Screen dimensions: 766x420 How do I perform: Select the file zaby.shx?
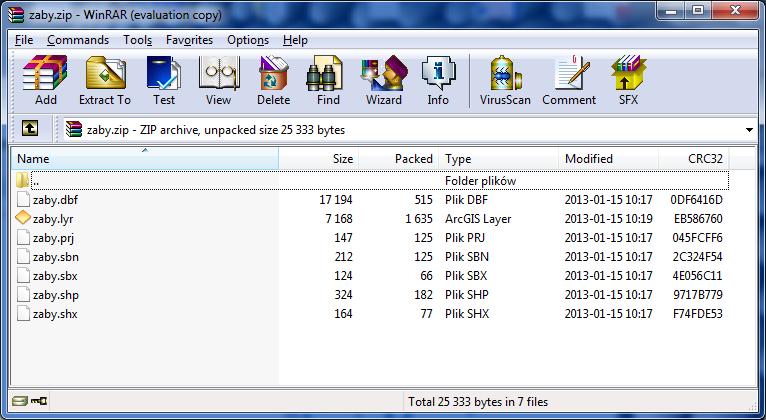55,314
